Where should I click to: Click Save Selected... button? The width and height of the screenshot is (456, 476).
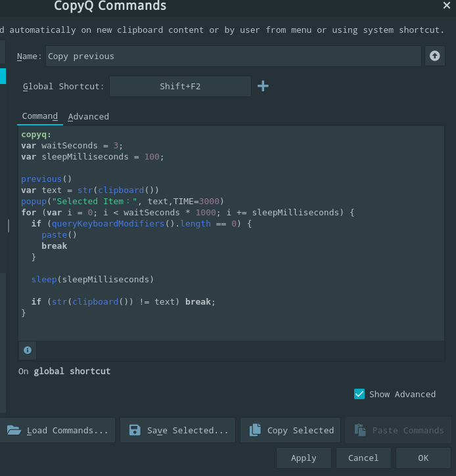[x=177, y=430]
